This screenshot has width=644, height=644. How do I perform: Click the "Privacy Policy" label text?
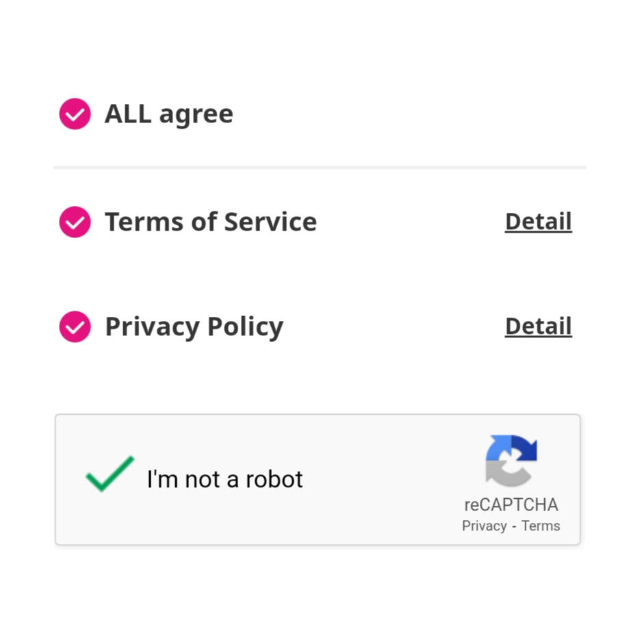(194, 327)
